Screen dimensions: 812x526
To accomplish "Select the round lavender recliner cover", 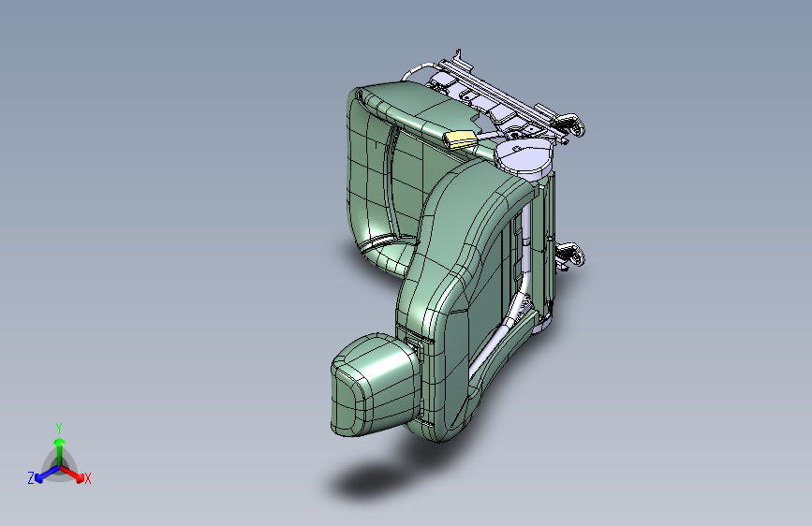I will (x=523, y=157).
